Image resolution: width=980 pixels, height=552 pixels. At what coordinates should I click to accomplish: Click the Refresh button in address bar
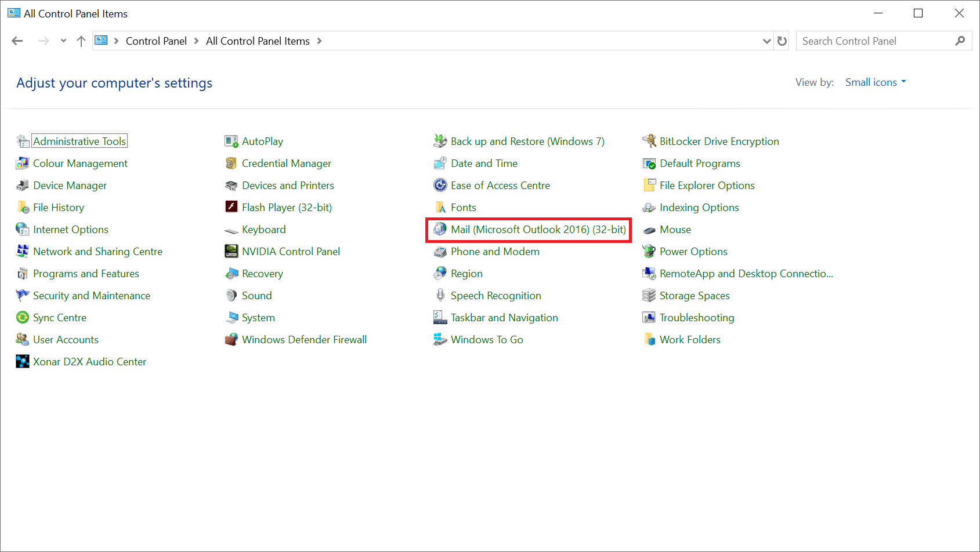click(782, 41)
